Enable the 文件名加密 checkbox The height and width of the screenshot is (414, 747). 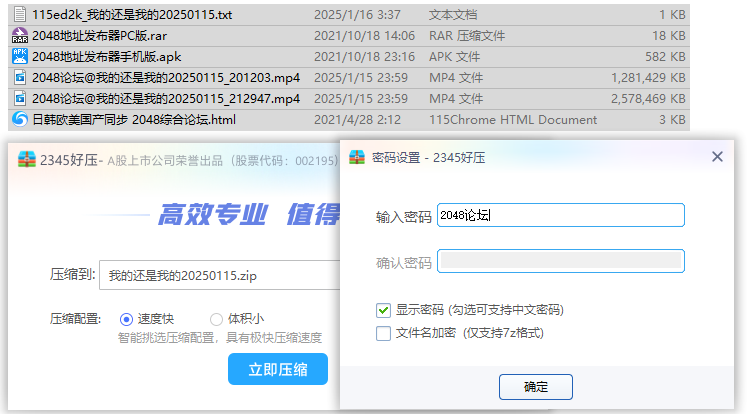[383, 333]
